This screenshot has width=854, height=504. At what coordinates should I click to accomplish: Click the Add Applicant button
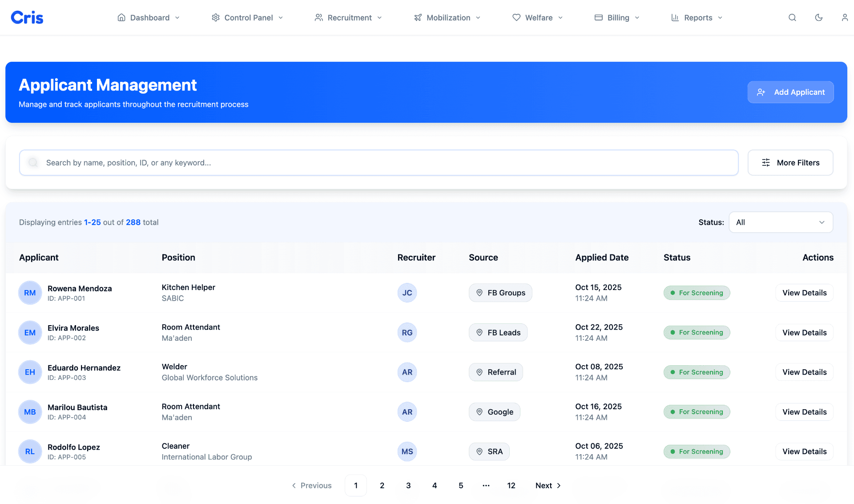(790, 92)
